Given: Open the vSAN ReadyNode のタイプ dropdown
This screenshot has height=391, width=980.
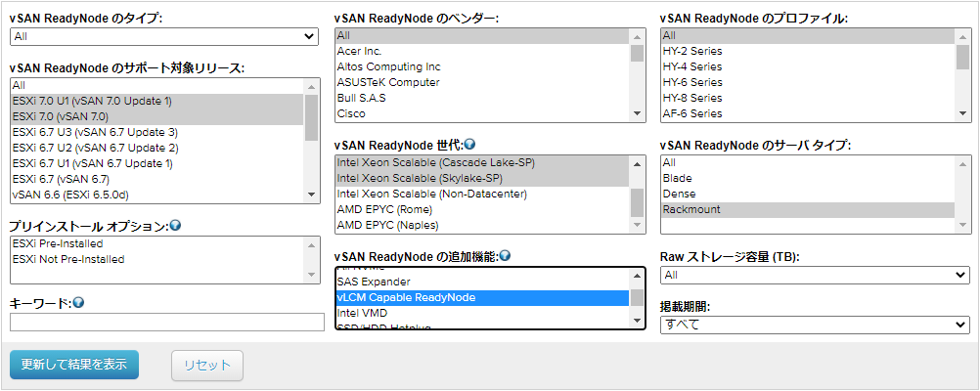Looking at the screenshot, I should pos(164,36).
